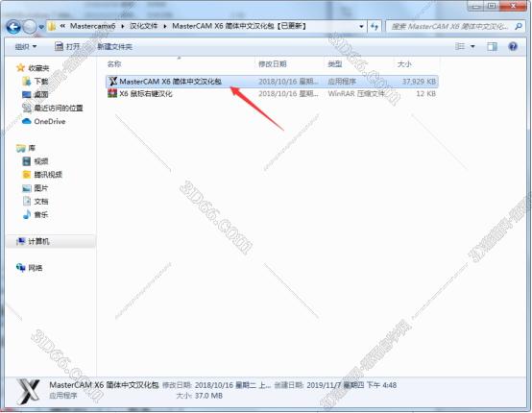This screenshot has width=532, height=413.
Task: Click the favorites star icon
Action: click(20, 68)
